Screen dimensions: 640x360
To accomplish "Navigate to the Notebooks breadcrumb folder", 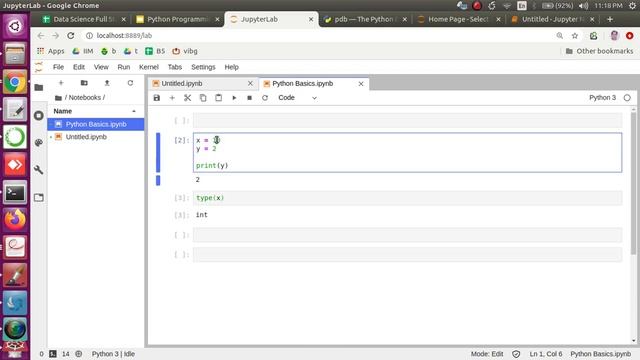I will click(84, 98).
